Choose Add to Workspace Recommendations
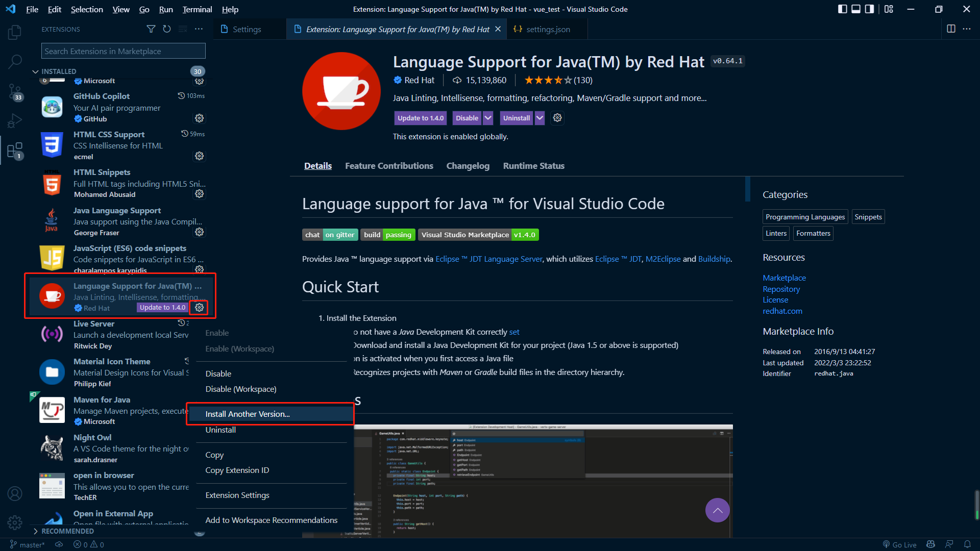The height and width of the screenshot is (551, 980). [x=271, y=520]
